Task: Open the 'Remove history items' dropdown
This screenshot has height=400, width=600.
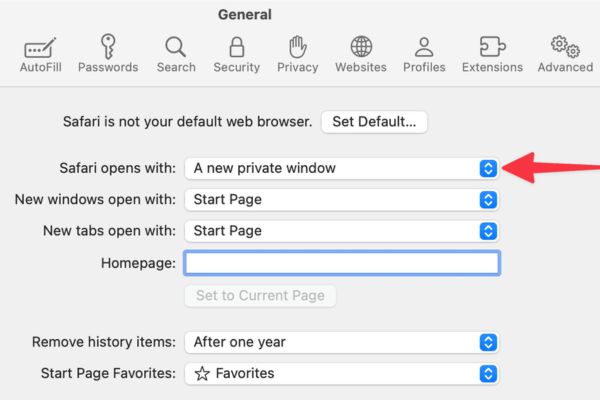Action: (x=341, y=342)
